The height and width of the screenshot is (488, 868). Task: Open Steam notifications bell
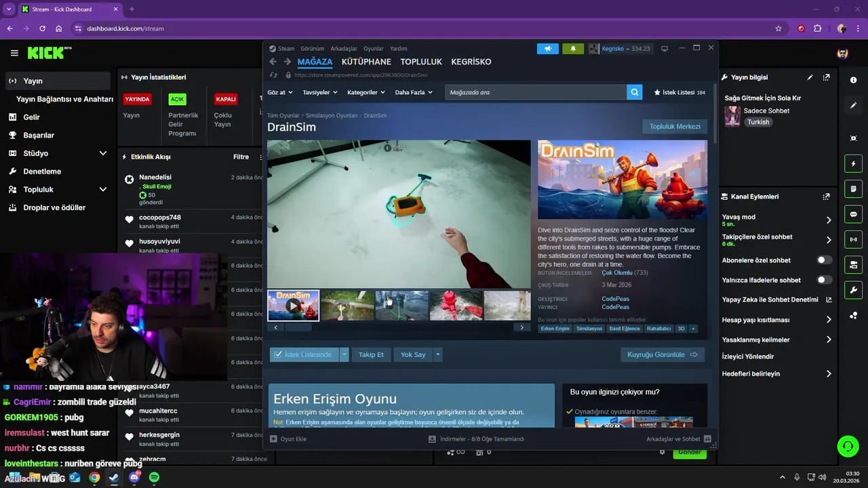pyautogui.click(x=573, y=49)
